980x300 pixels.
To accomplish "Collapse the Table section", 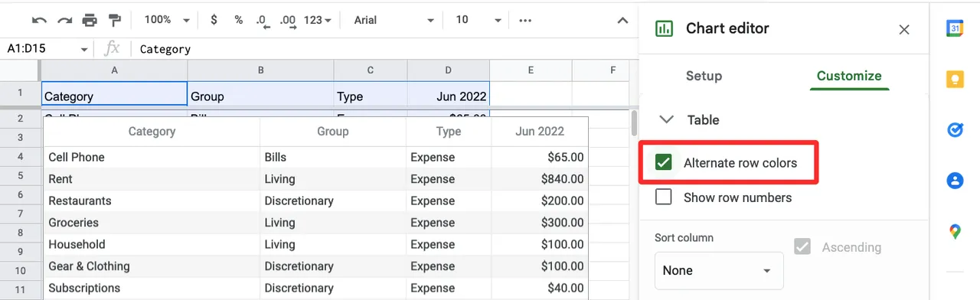I will (x=667, y=119).
